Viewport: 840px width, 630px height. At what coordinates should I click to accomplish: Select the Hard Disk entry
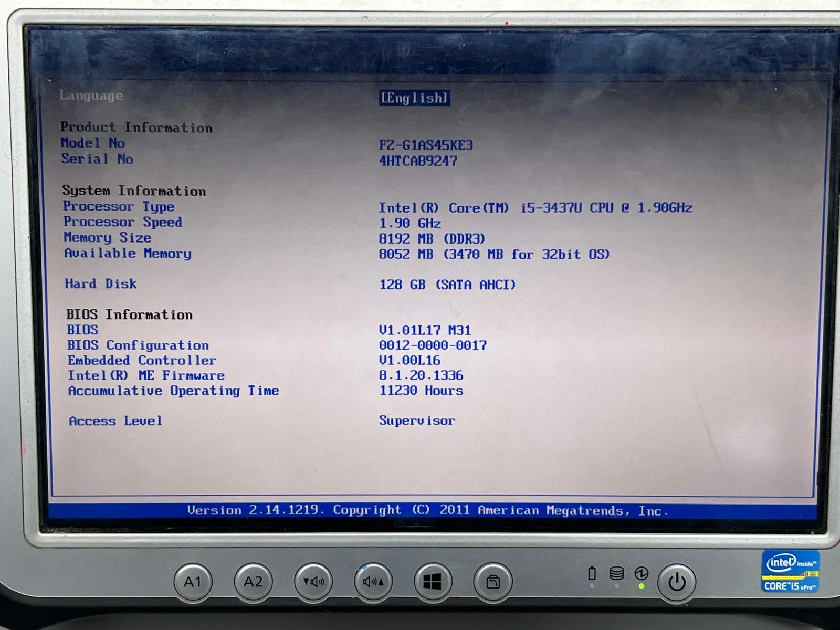pos(101,284)
